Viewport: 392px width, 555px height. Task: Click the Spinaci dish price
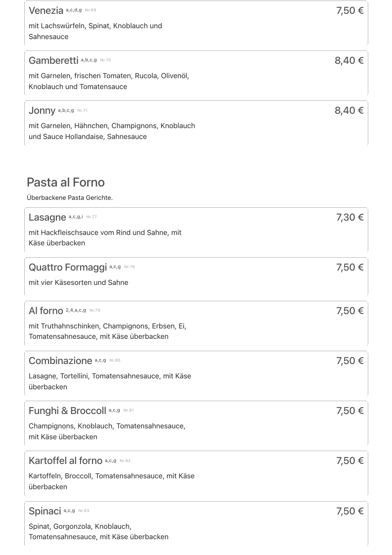point(349,511)
